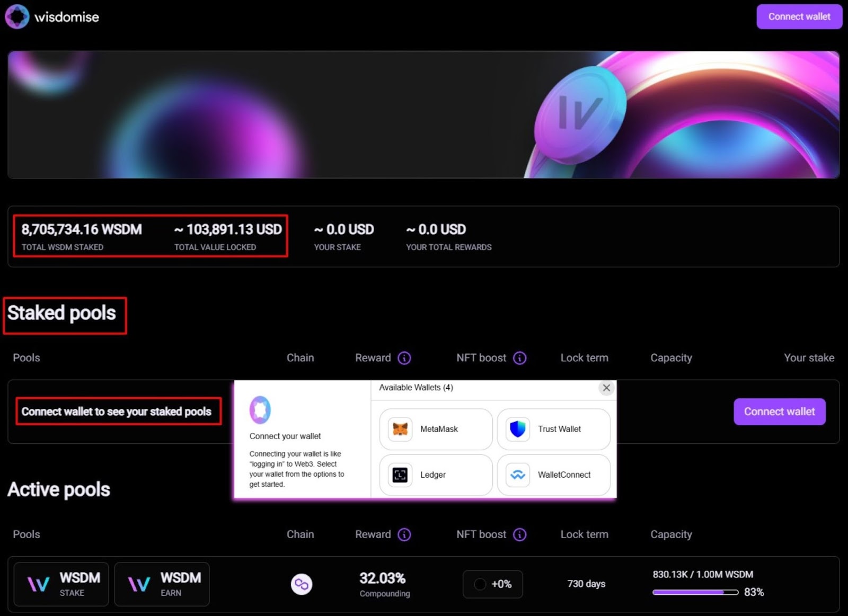This screenshot has height=616, width=848.
Task: Click the Capacity column header in Active pools
Action: point(671,534)
